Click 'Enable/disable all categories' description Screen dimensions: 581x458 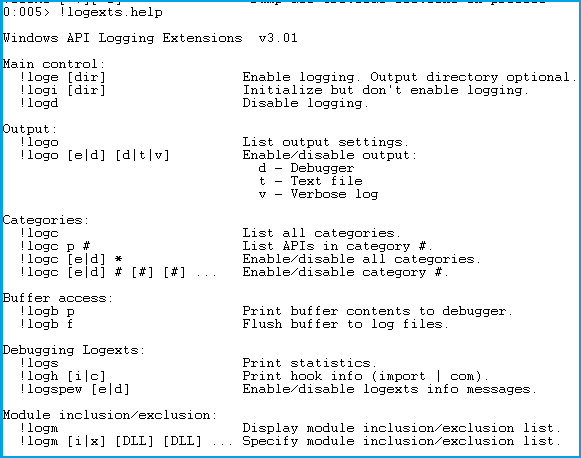pyautogui.click(x=362, y=259)
